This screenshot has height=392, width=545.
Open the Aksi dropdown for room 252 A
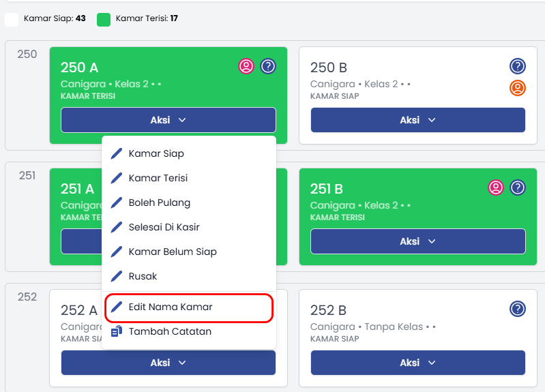pyautogui.click(x=168, y=363)
